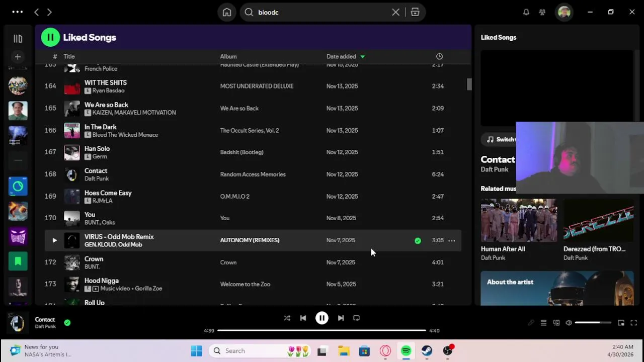
Task: Toggle liked checkmark for now playing Contact
Action: (67, 323)
